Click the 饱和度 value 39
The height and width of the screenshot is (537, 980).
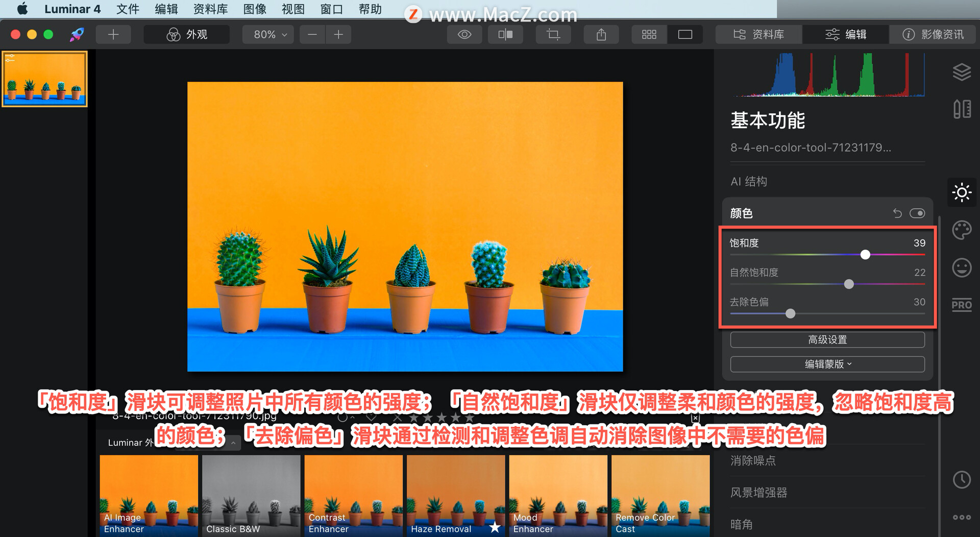point(919,243)
